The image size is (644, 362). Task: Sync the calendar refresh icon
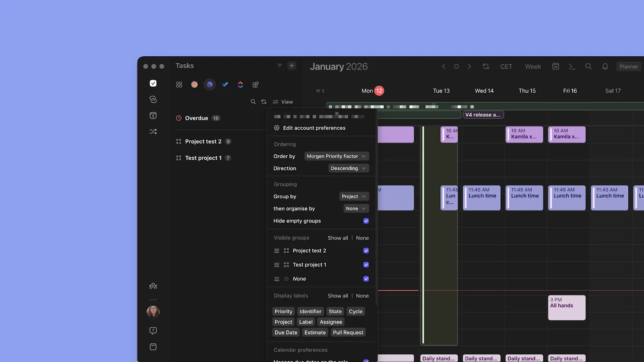[486, 66]
